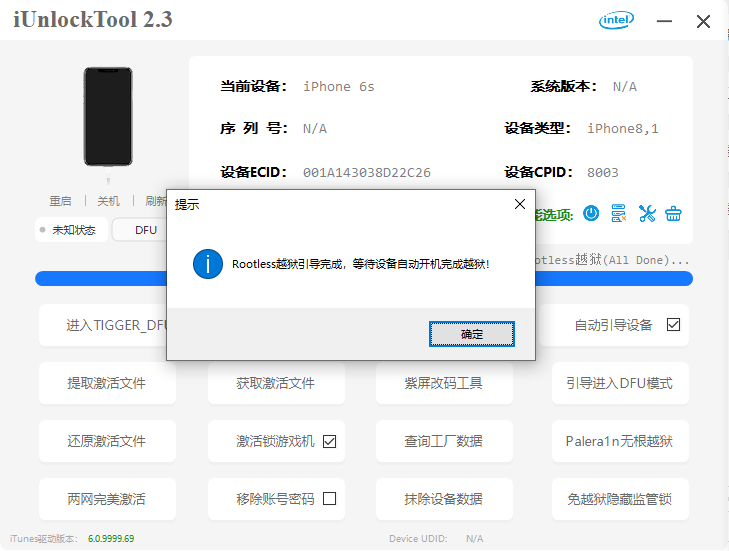Click the device name iPhone 6s
This screenshot has width=729, height=551.
tap(338, 86)
